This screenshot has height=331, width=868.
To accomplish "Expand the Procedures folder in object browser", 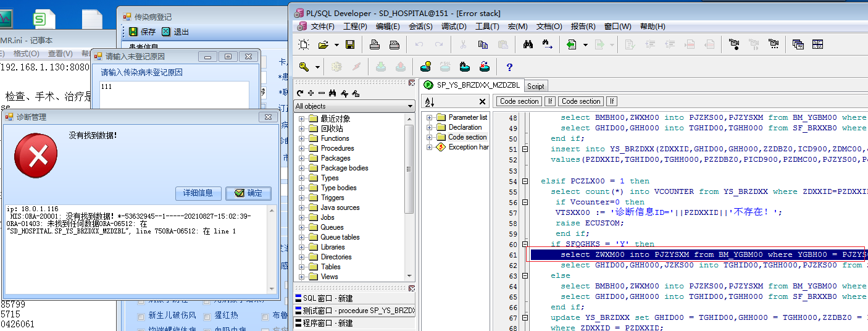I will (303, 148).
